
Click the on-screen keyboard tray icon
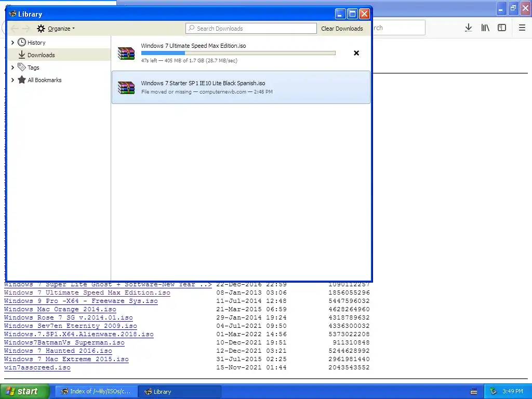coord(474,392)
